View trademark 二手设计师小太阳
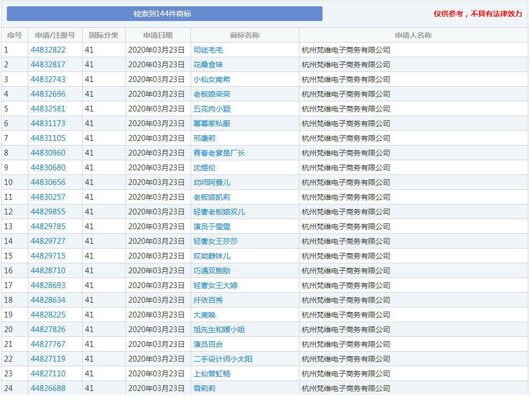 223,359
